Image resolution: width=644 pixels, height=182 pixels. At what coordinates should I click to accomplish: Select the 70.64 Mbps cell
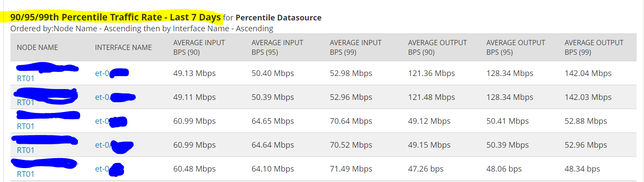pyautogui.click(x=351, y=121)
